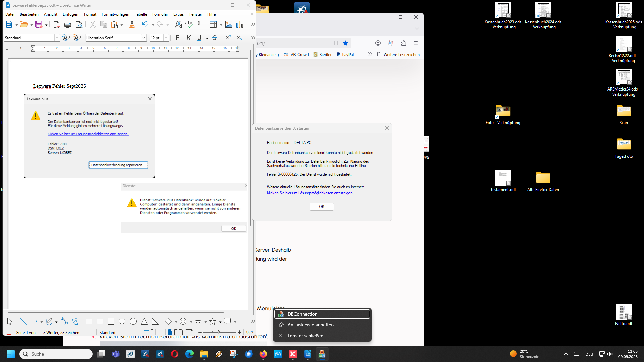The image size is (644, 362).
Task: Switch to book view layout
Action: (189, 332)
